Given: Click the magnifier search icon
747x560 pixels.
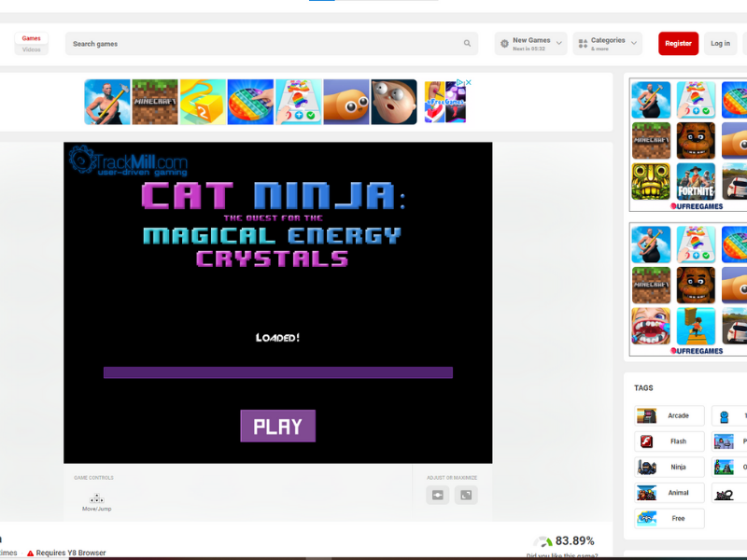Looking at the screenshot, I should (468, 43).
